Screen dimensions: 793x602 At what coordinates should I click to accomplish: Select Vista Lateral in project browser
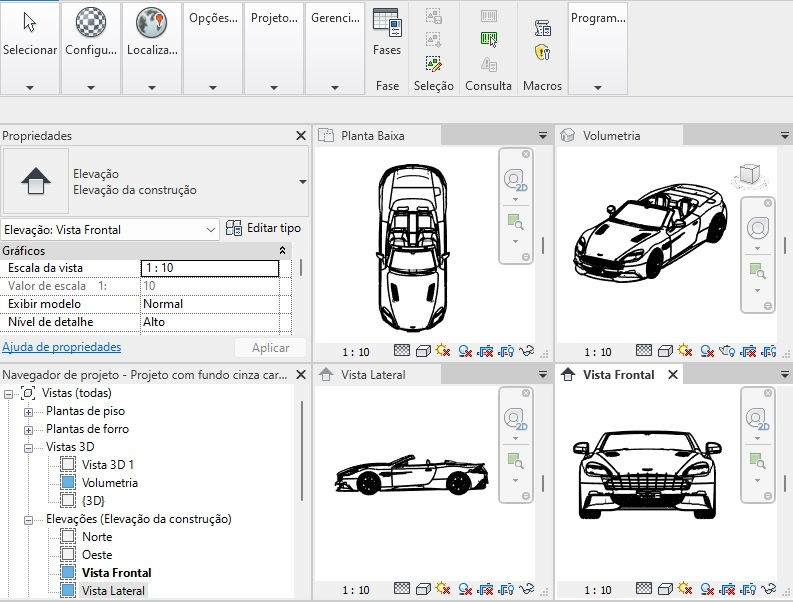113,590
